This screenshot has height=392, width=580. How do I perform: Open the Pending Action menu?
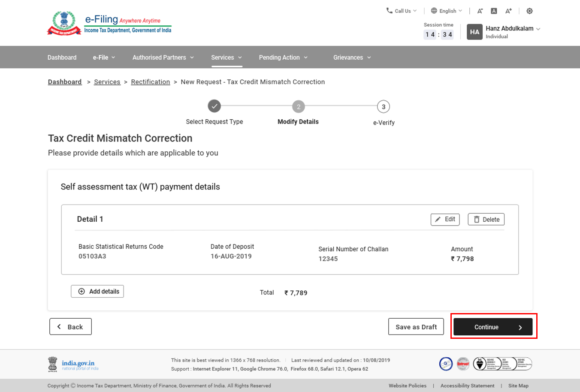pyautogui.click(x=283, y=57)
